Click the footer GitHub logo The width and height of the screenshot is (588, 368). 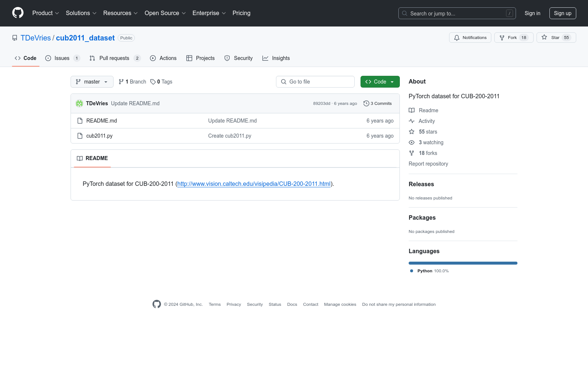point(157,304)
